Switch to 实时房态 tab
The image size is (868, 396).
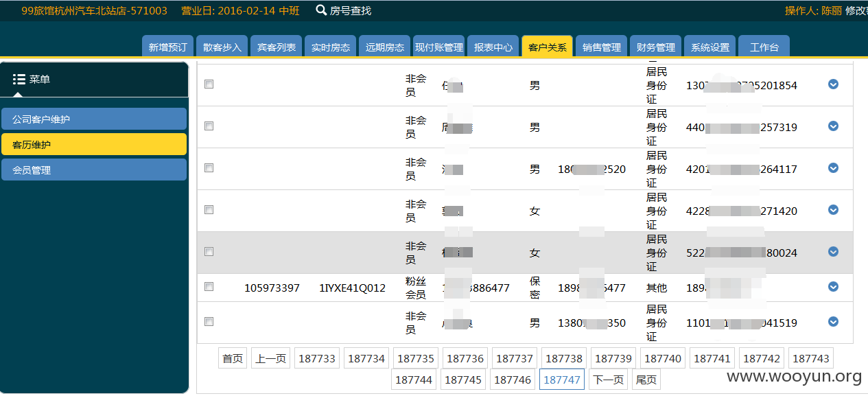click(330, 47)
